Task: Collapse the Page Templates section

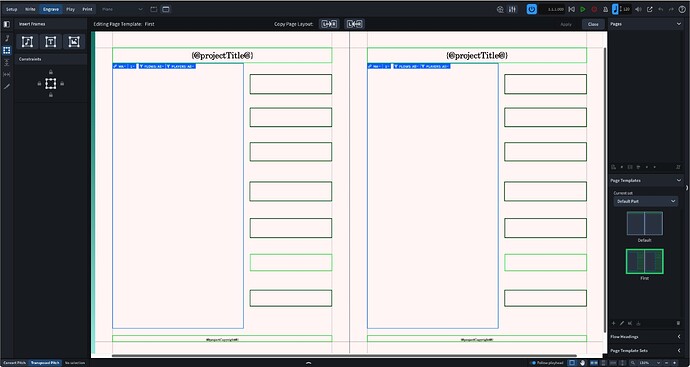Action: coord(679,180)
